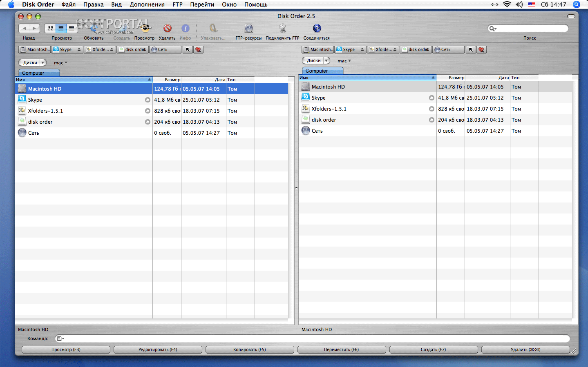The image size is (588, 367).
Task: Click Создать (F7) button
Action: (x=434, y=349)
